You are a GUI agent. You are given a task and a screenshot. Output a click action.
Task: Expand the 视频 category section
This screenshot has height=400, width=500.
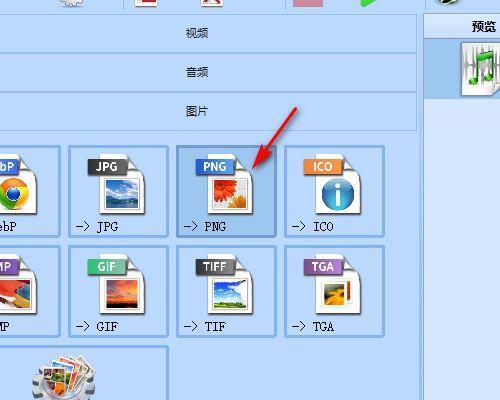(208, 33)
